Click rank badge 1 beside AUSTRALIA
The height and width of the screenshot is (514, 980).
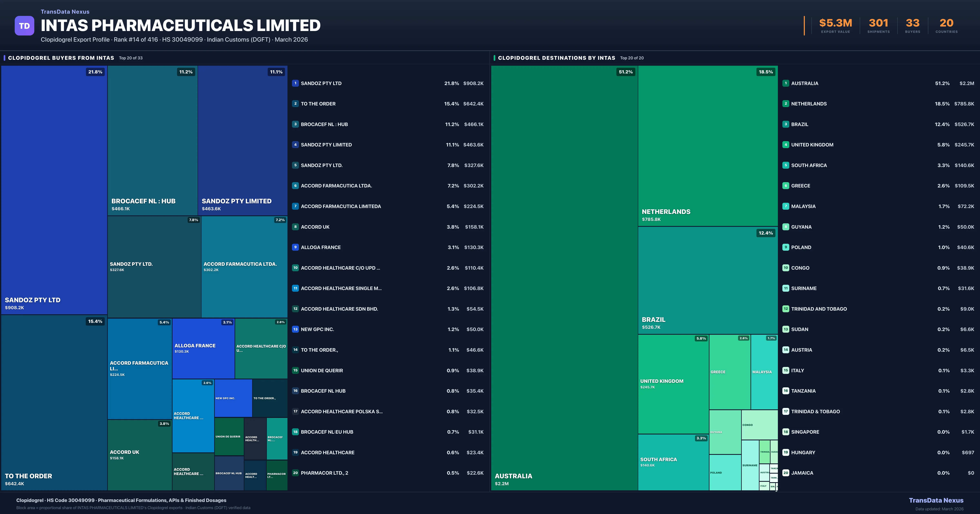786,83
